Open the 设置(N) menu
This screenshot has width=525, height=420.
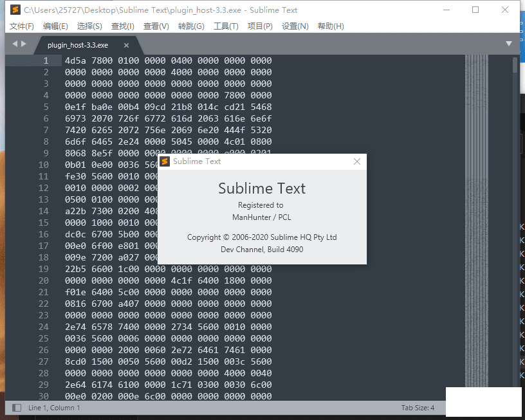click(295, 26)
